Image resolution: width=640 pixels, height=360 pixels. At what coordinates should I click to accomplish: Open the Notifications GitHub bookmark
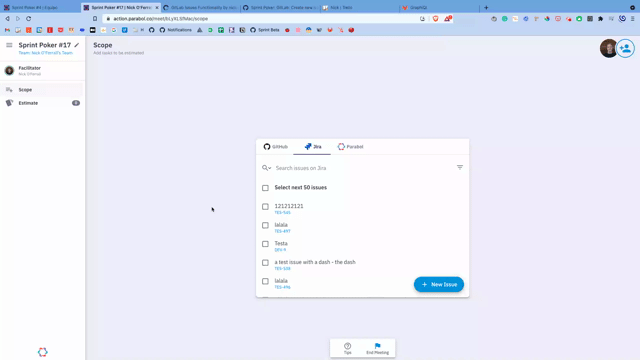(x=176, y=30)
